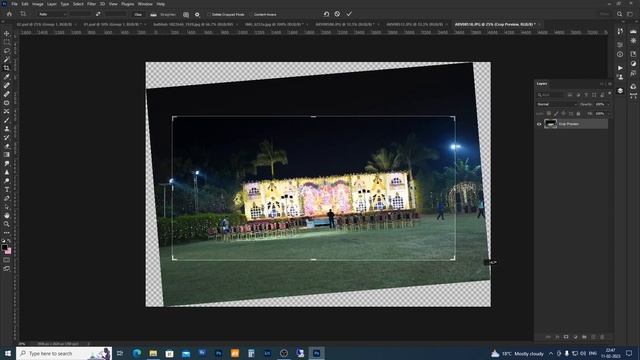The image size is (640, 360).
Task: Click the crop width input field
Action: click(80, 14)
